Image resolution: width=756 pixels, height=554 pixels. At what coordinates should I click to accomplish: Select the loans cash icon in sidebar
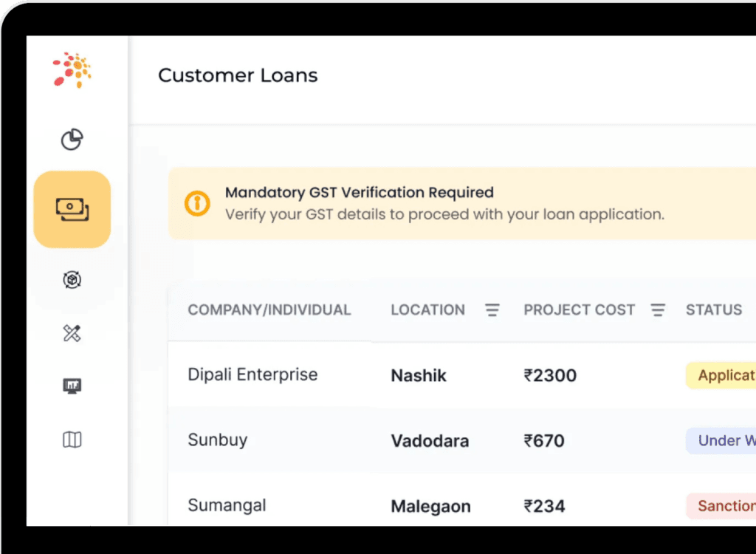(x=72, y=210)
